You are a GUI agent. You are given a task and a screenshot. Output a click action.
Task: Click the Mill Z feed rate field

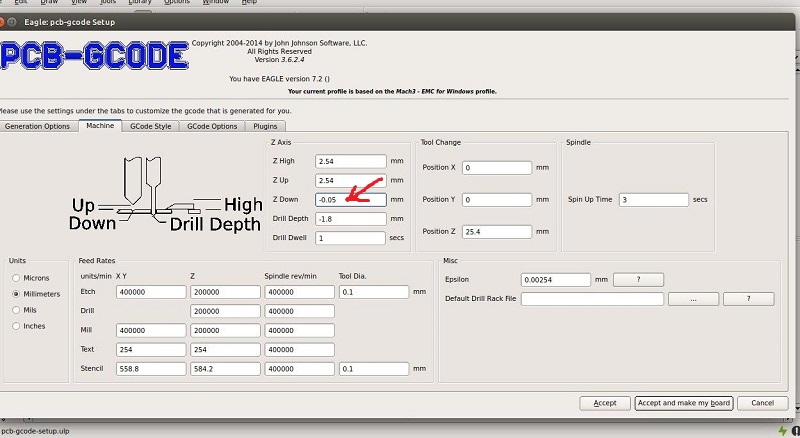225,330
